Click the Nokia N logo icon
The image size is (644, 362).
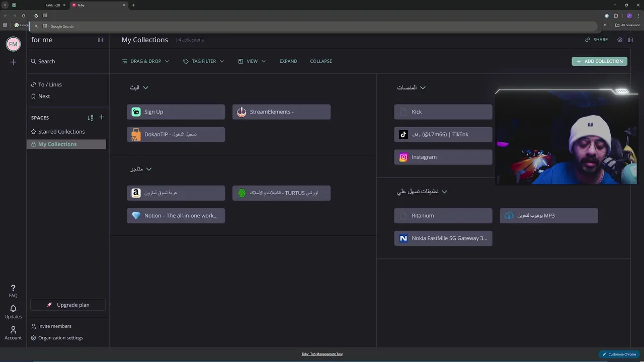point(403,238)
